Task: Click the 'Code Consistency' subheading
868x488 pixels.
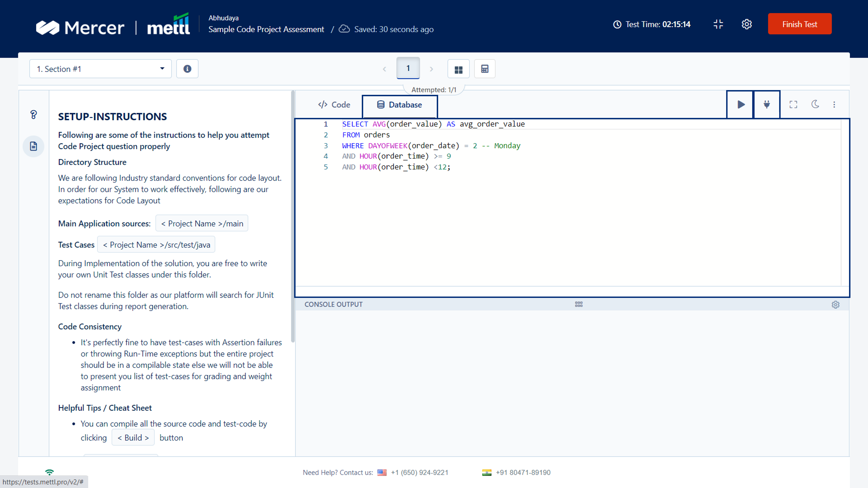Action: pyautogui.click(x=90, y=326)
